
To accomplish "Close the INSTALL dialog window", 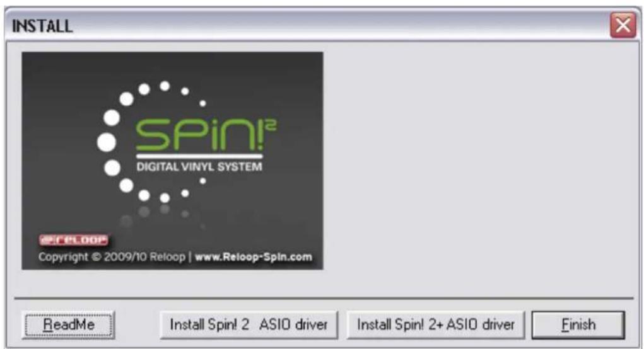I will click(623, 25).
